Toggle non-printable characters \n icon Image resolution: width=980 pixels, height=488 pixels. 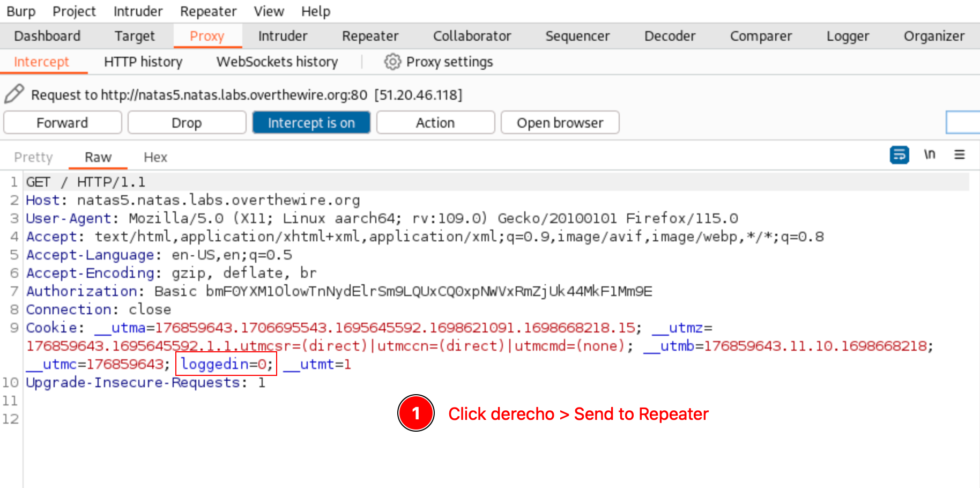click(929, 155)
